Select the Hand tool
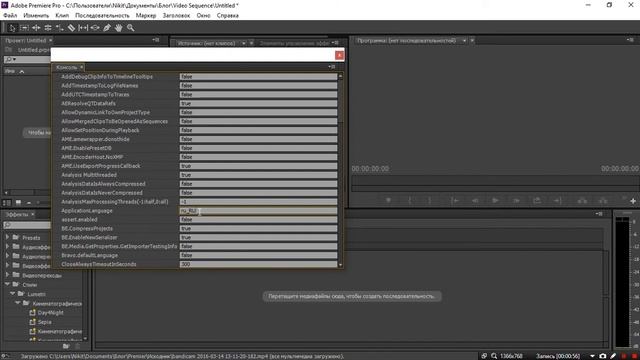The height and width of the screenshot is (360, 640). (118, 28)
